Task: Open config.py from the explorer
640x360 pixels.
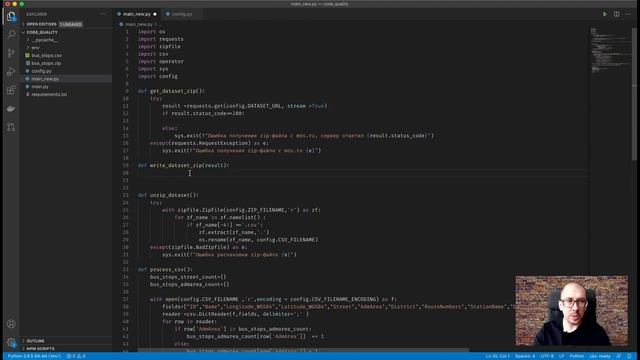Action: (x=41, y=71)
